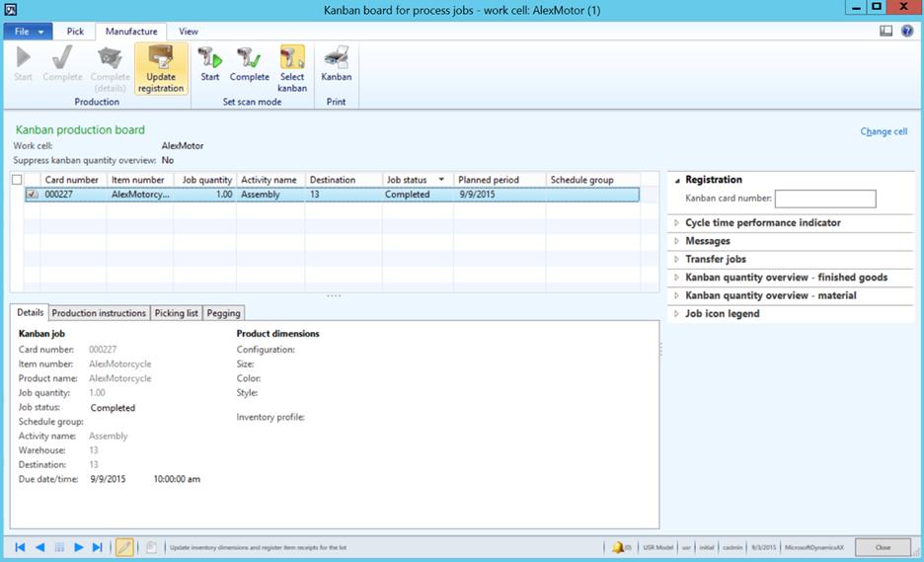This screenshot has height=562, width=924.
Task: Click the Job quantity column header
Action: click(x=205, y=180)
